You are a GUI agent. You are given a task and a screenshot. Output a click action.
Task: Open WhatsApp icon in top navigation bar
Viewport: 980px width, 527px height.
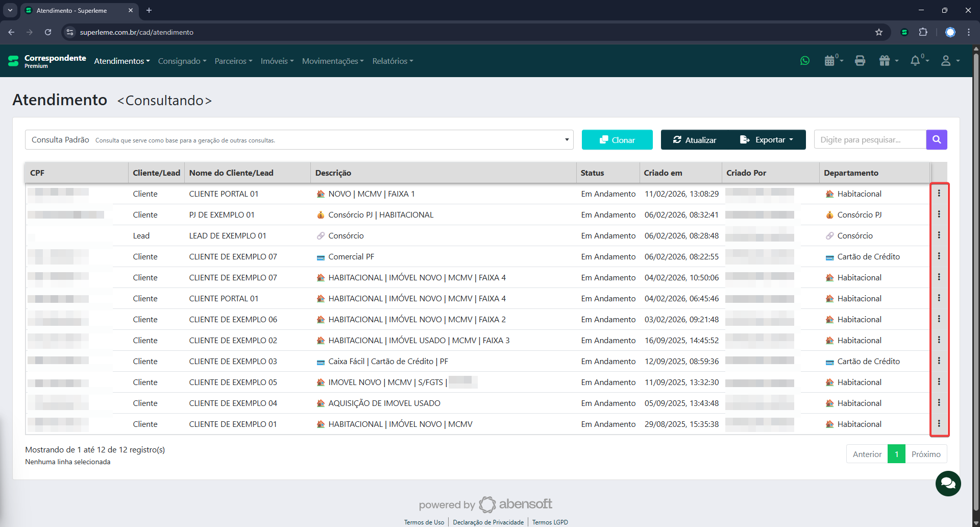click(x=805, y=61)
